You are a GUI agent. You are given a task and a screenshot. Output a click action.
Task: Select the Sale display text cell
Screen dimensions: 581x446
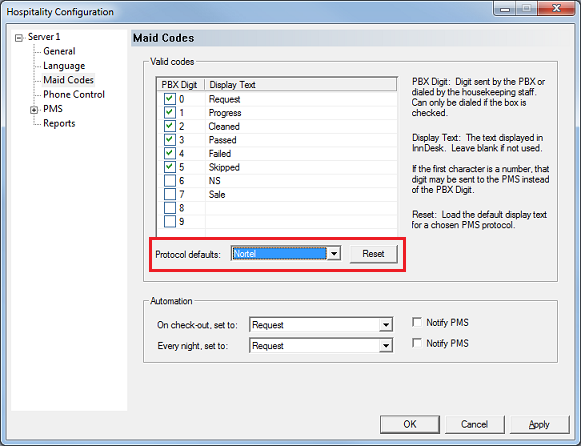click(x=301, y=194)
